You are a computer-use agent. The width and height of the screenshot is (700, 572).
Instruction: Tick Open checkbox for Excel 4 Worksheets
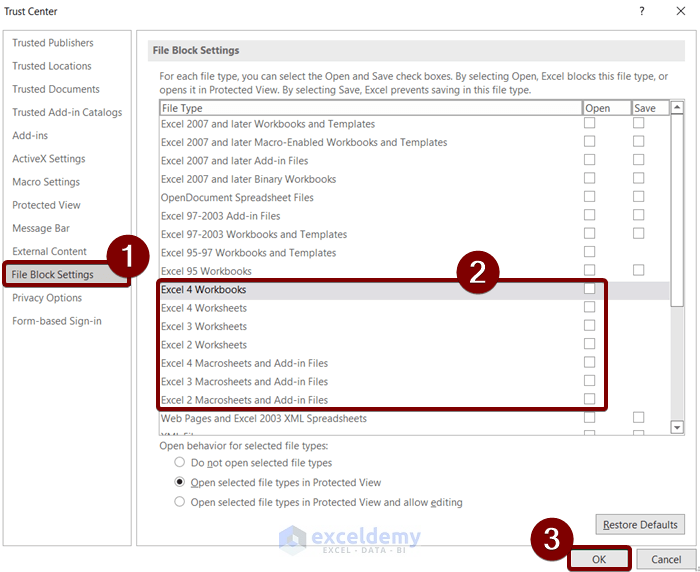pos(589,307)
